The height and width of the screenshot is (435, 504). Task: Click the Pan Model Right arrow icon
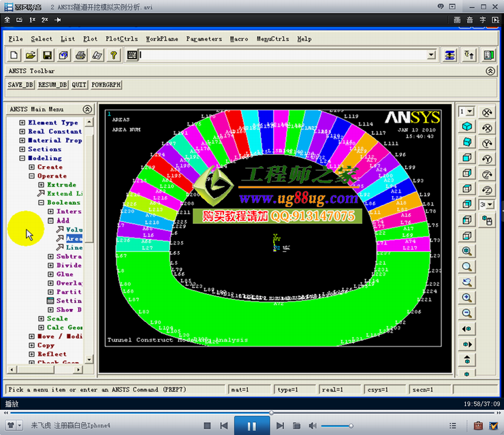coord(467,344)
